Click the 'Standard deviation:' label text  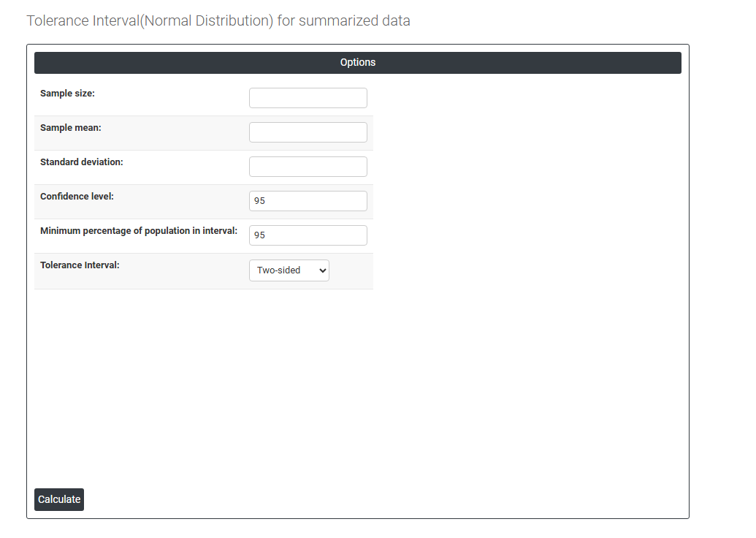click(81, 162)
